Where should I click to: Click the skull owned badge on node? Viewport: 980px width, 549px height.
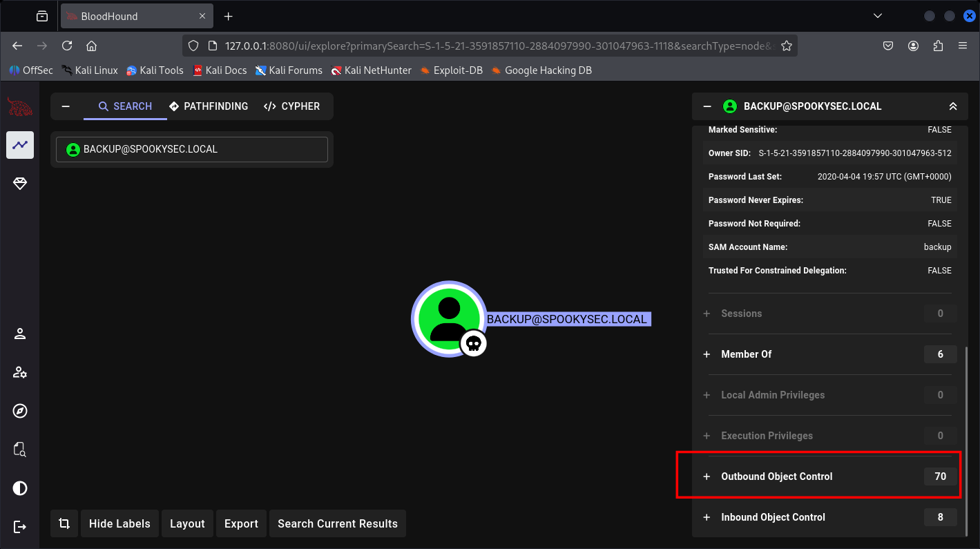point(474,343)
